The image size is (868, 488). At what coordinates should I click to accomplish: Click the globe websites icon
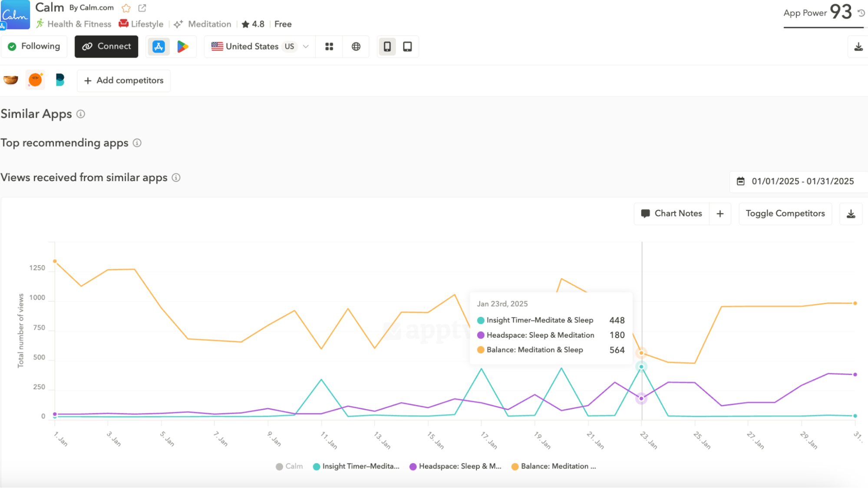pyautogui.click(x=356, y=46)
